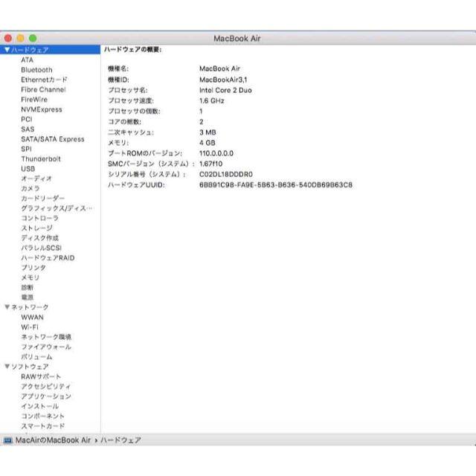Select Fibre Channel item
Viewport: 476px width, 476px height.
43,89
